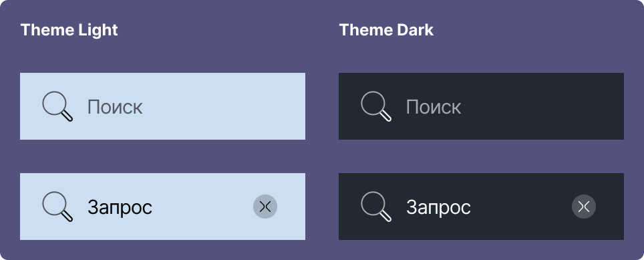Click the Theme Light heading
The image size is (644, 260).
tap(69, 30)
